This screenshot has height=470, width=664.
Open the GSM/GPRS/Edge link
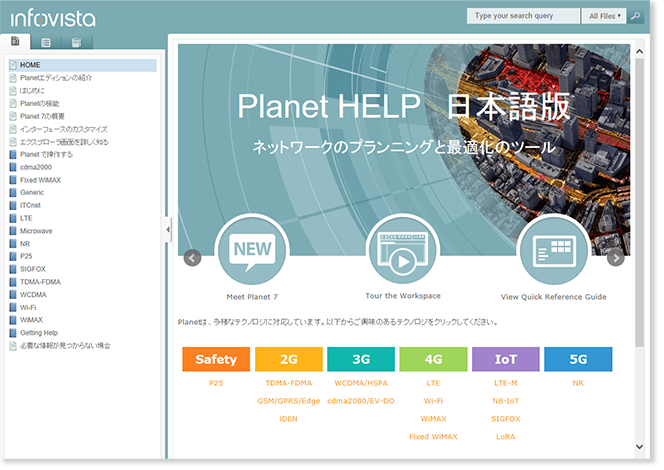coord(288,401)
